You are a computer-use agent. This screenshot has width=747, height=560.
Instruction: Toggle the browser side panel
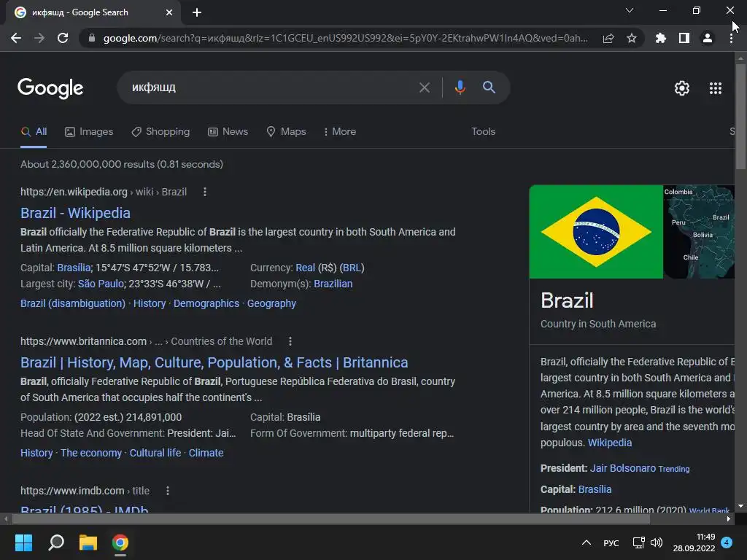pos(684,38)
